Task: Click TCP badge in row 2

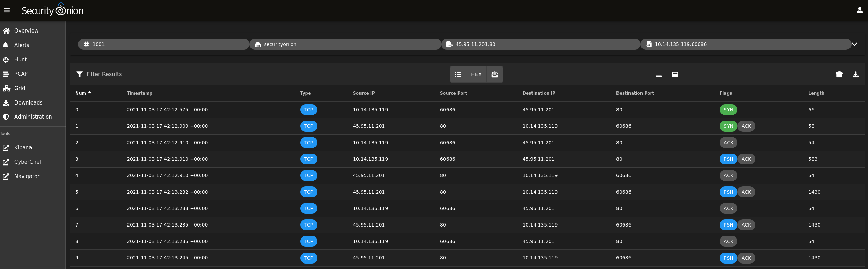Action: point(308,143)
